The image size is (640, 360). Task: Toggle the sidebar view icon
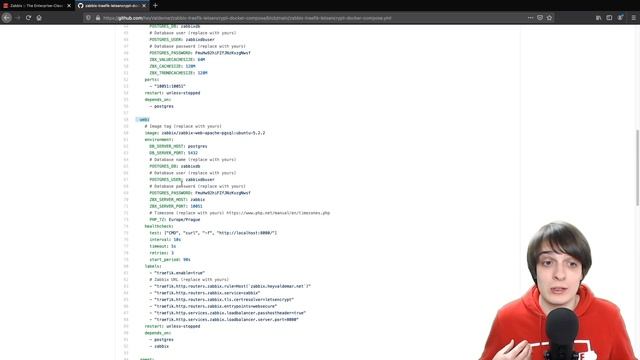(x=609, y=18)
